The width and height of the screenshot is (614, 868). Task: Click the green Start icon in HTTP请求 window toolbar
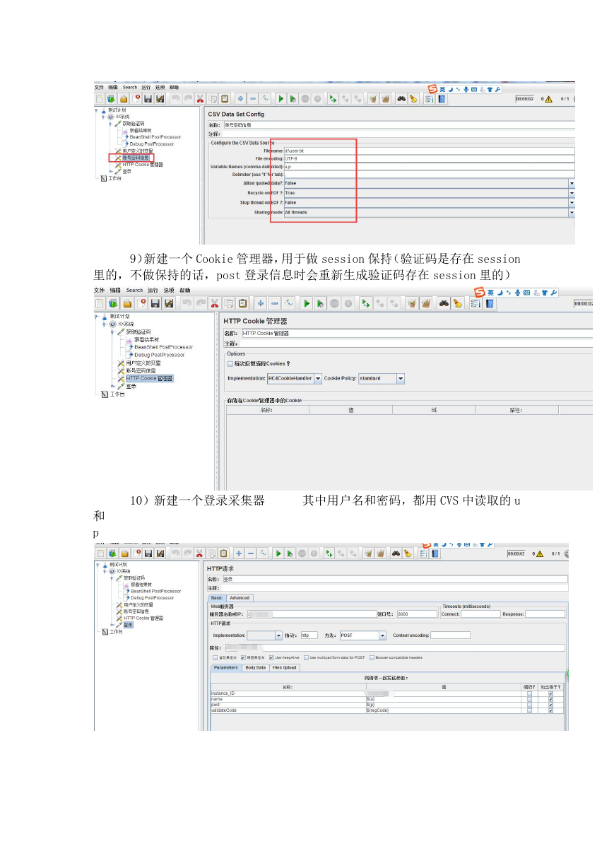point(279,553)
